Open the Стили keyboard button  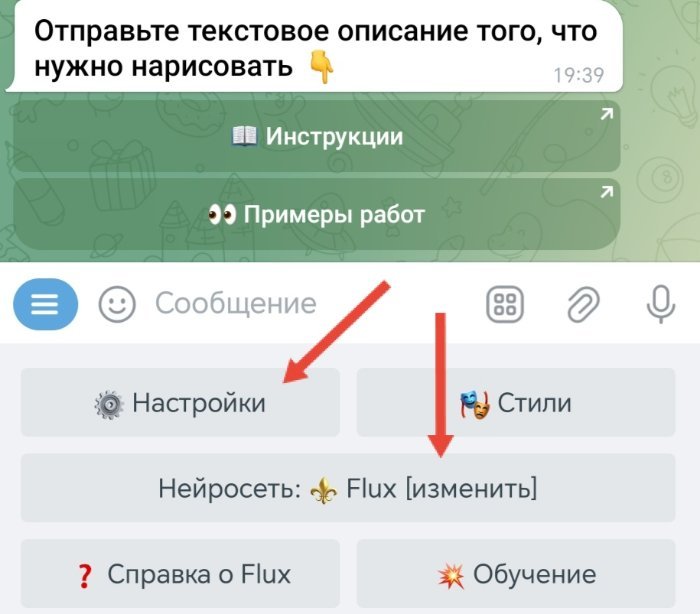pos(516,402)
